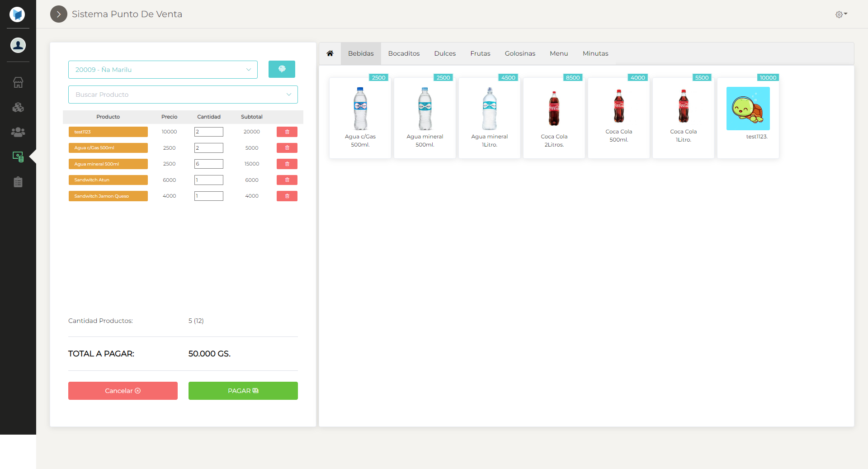Open the Bocaditos category tab
This screenshot has width=868, height=469.
tap(404, 53)
